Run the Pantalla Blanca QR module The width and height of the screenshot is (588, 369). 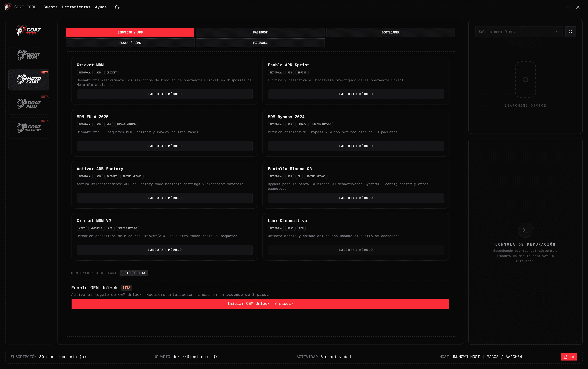point(356,198)
